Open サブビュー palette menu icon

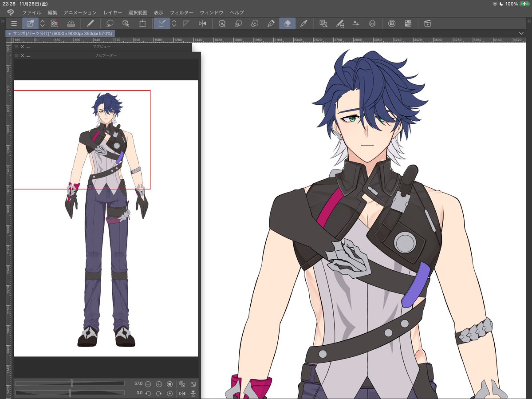tap(16, 47)
